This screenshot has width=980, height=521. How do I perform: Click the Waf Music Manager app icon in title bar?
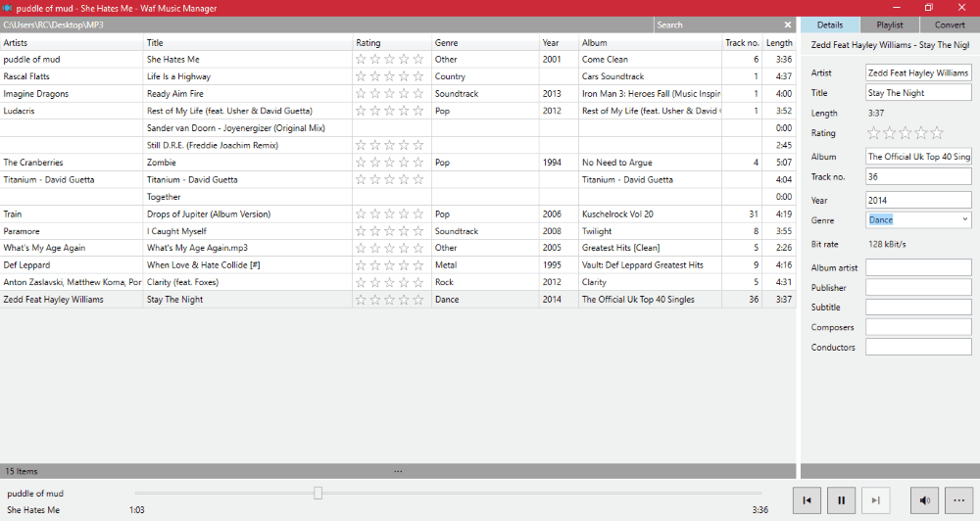pos(7,8)
